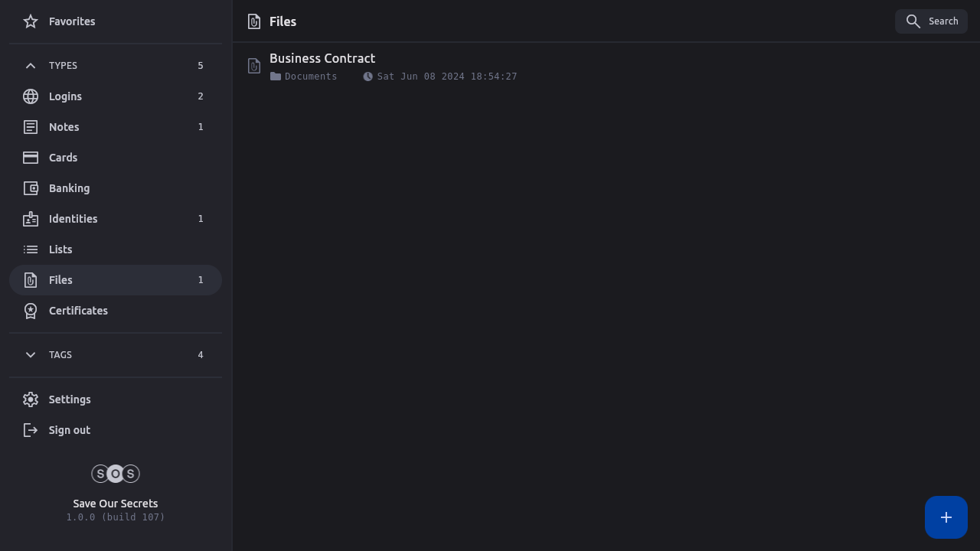Click the Favorites star icon
The image size is (980, 551).
coord(31,21)
